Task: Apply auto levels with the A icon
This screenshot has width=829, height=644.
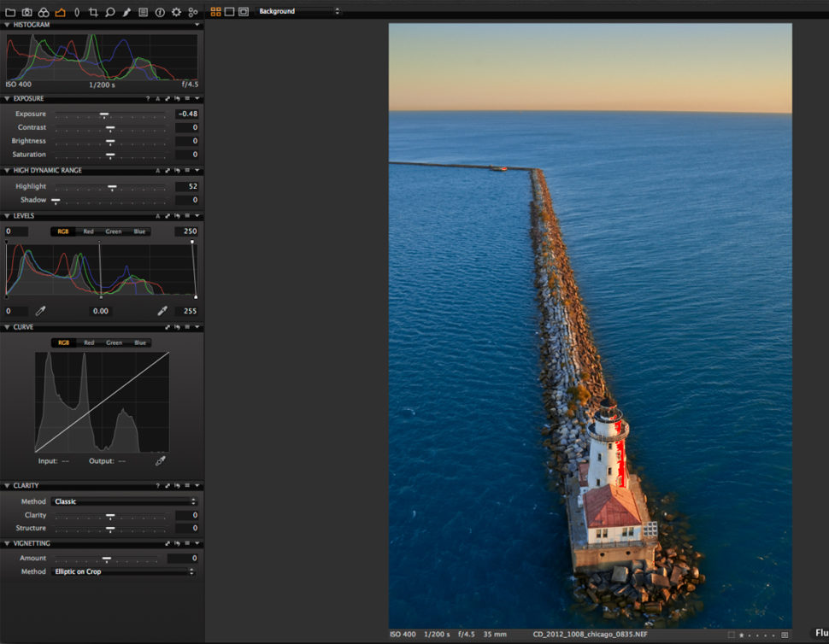Action: click(157, 216)
